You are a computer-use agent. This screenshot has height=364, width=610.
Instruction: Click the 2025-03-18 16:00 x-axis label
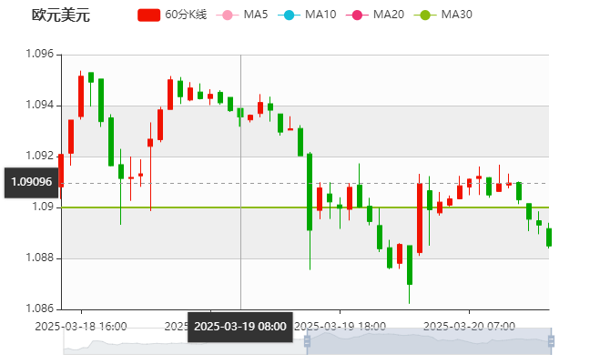click(x=81, y=326)
